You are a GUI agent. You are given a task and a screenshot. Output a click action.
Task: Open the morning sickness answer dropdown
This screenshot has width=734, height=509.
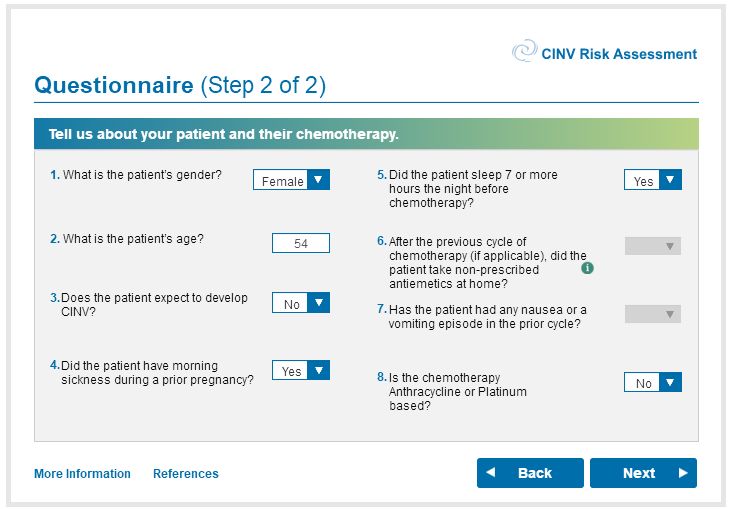point(301,371)
